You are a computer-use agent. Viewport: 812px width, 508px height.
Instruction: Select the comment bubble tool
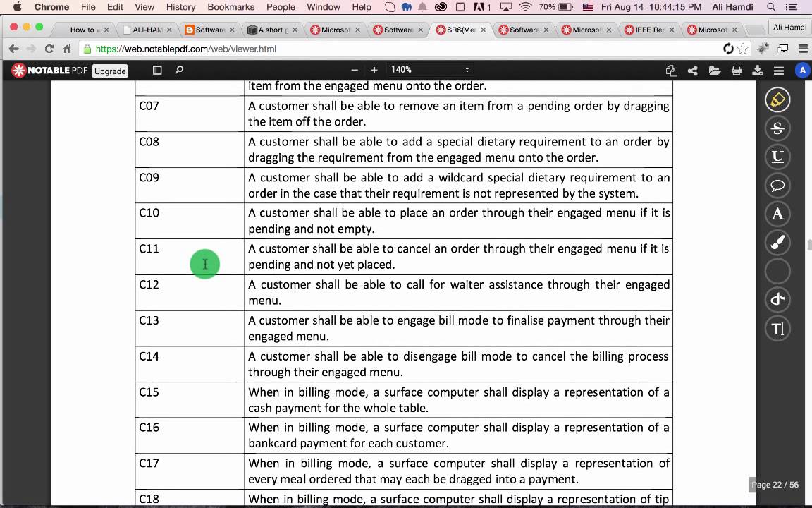(777, 185)
